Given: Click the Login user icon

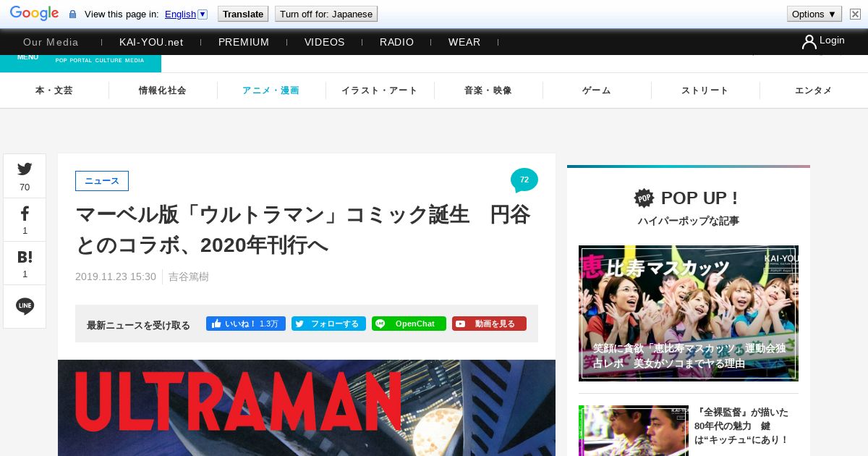Looking at the screenshot, I should [809, 42].
